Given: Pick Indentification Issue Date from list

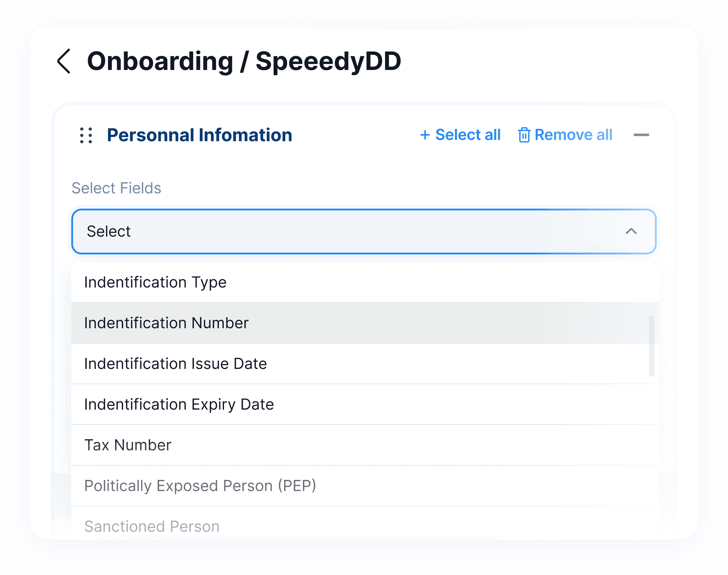Looking at the screenshot, I should (175, 364).
